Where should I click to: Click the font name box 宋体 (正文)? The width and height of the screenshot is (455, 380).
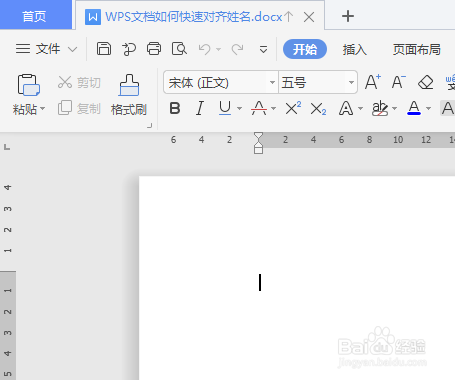(x=216, y=82)
